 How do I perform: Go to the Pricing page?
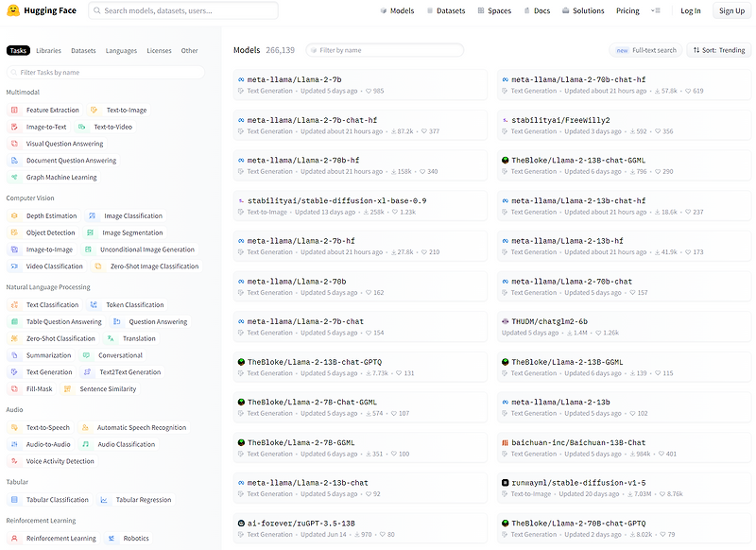coord(627,10)
